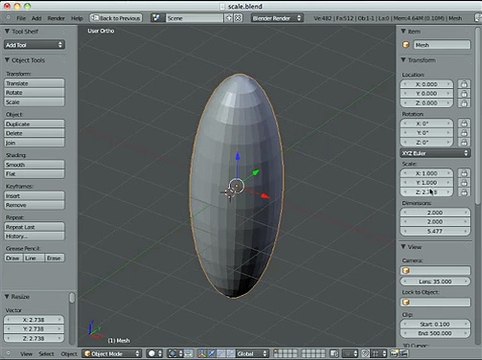Screen dimensions: 482x360
Task: Click the Smooth shading button
Action: pyautogui.click(x=34, y=164)
